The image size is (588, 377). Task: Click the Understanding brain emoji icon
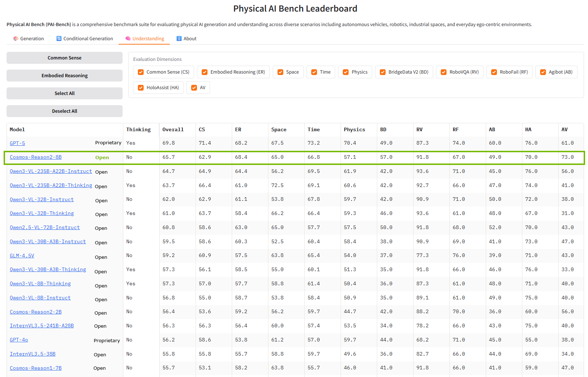click(x=128, y=38)
